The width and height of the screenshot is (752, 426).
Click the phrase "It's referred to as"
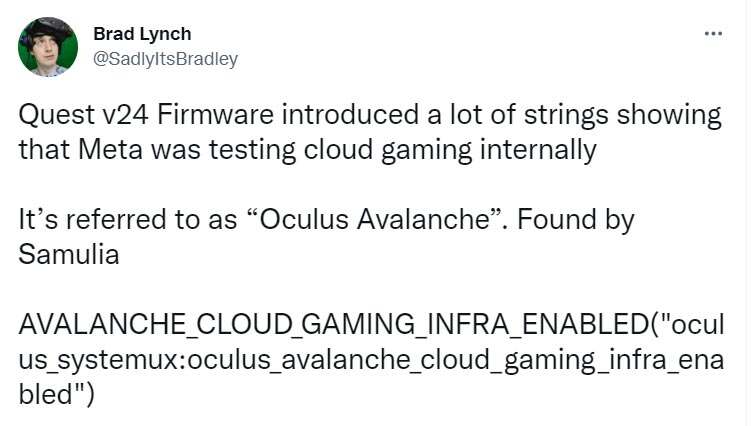pyautogui.click(x=115, y=220)
